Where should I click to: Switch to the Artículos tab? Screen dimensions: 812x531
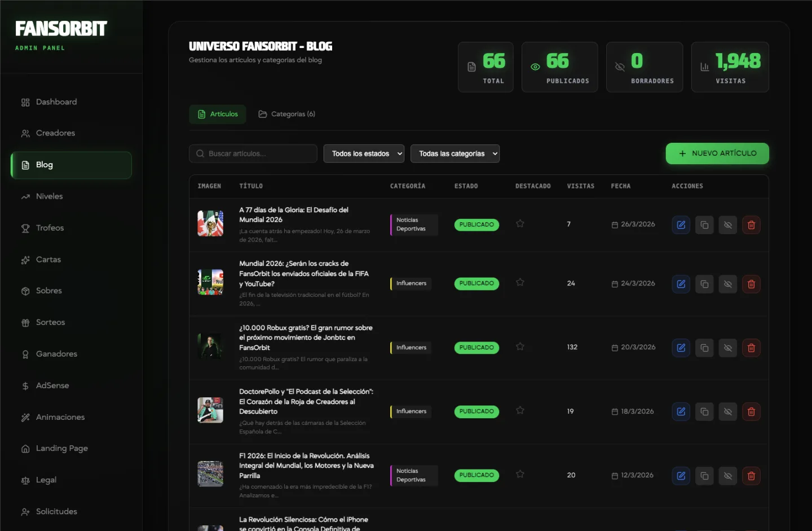[x=218, y=114]
